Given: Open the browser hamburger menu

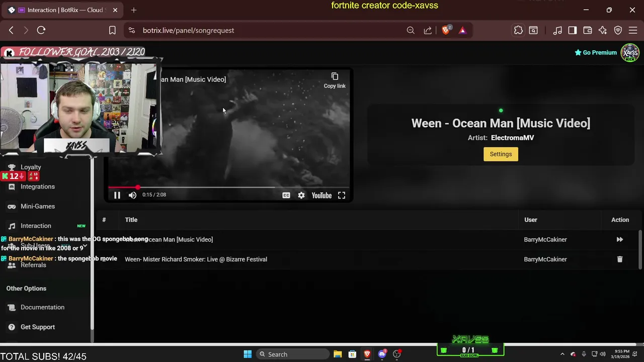Looking at the screenshot, I should pyautogui.click(x=633, y=30).
